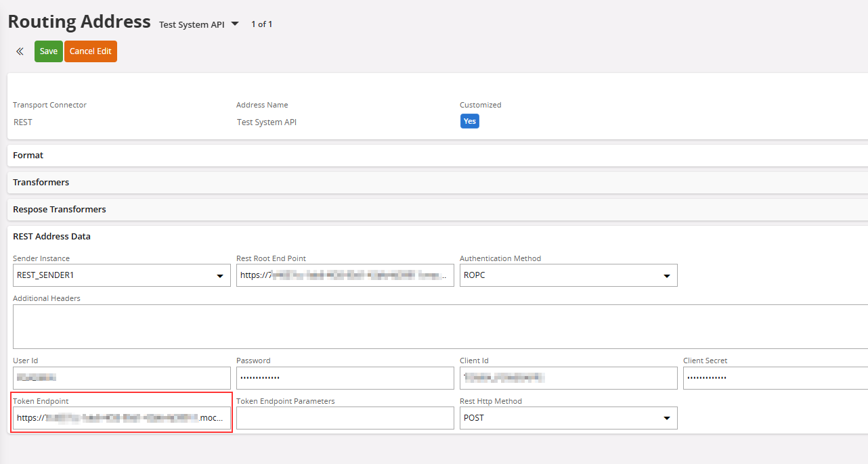The image size is (868, 464).
Task: Open the Test System API record dropdown
Action: (x=235, y=24)
